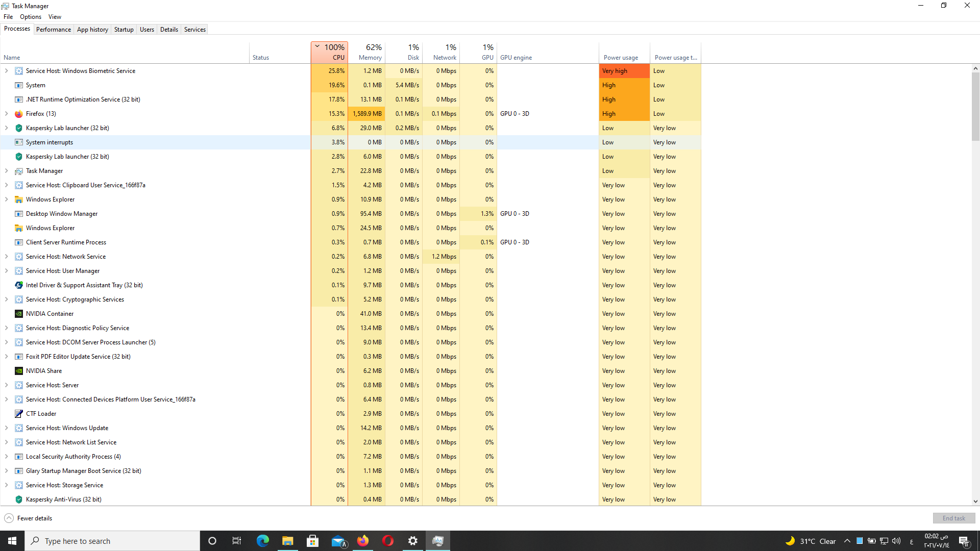The image size is (980, 551).
Task: Click the CTF Loader process icon
Action: pos(19,414)
